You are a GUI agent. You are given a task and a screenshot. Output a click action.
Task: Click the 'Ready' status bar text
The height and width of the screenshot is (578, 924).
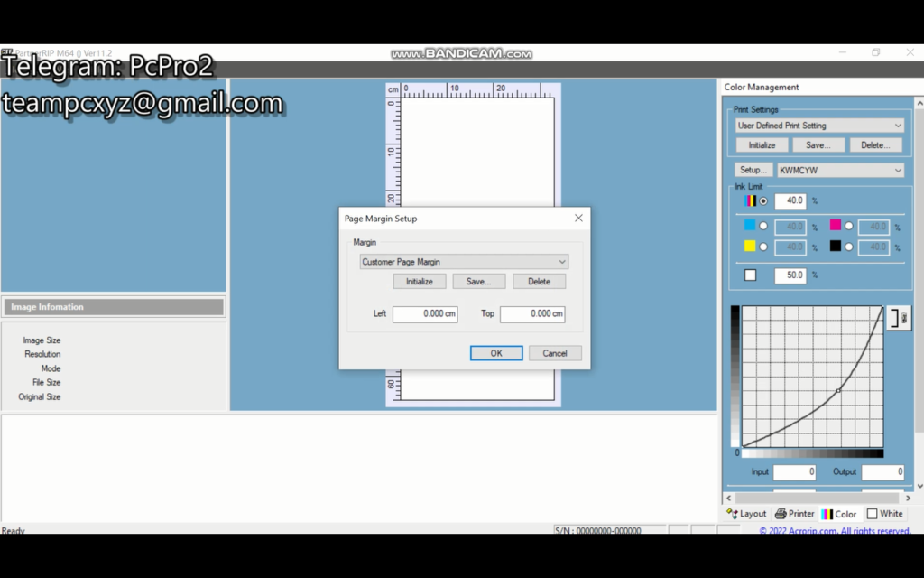click(13, 531)
